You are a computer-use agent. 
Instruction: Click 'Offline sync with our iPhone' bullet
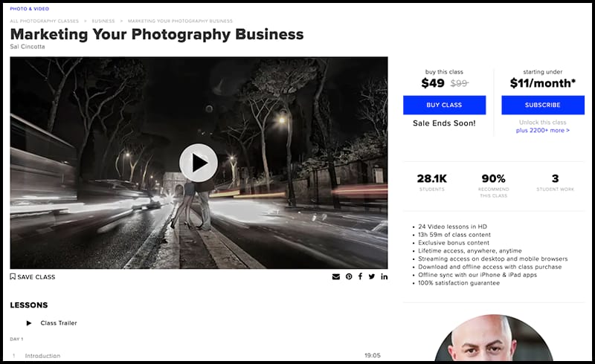[x=477, y=275]
